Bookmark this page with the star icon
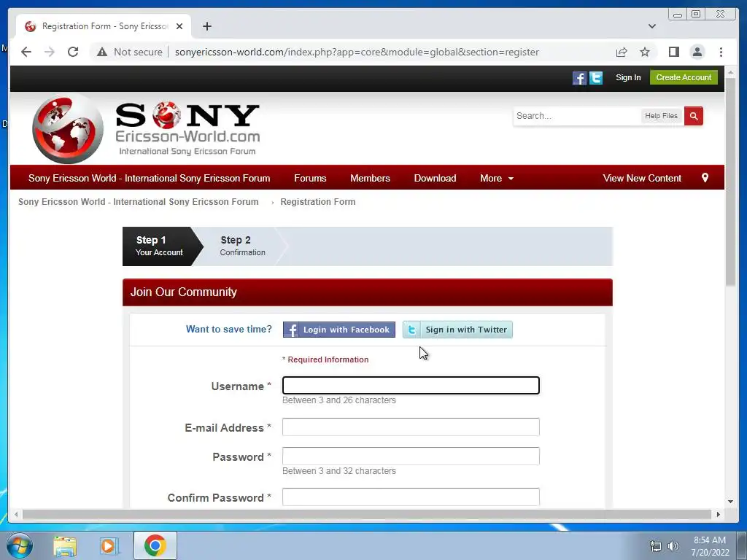This screenshot has width=747, height=560. 645,52
